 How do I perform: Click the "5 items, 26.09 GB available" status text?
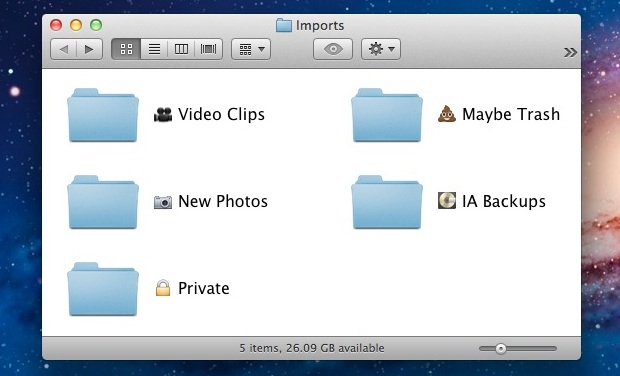click(x=312, y=348)
